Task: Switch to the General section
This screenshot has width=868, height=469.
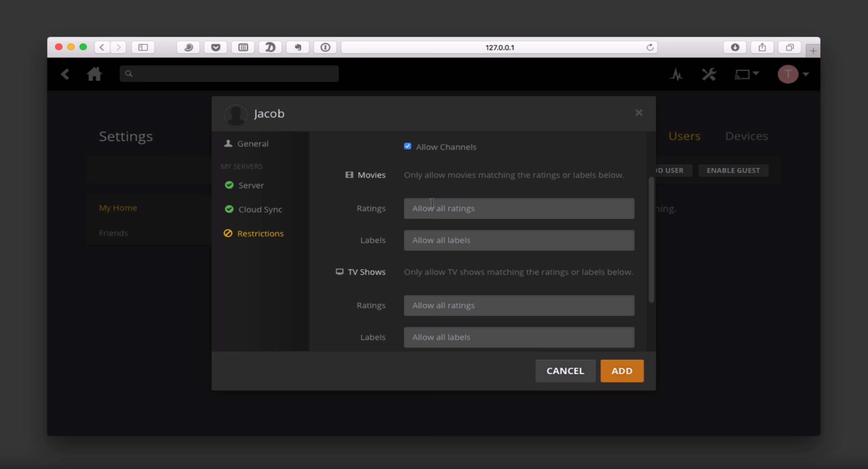Action: 252,144
